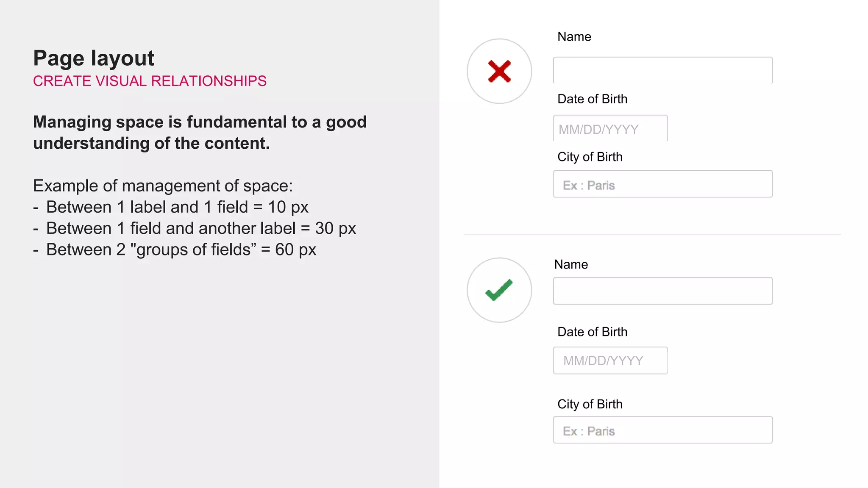Click the Name field beside the red X

click(x=662, y=70)
